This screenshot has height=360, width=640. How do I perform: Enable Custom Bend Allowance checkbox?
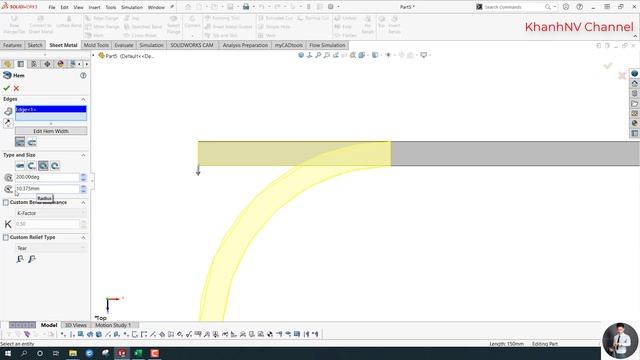point(6,202)
